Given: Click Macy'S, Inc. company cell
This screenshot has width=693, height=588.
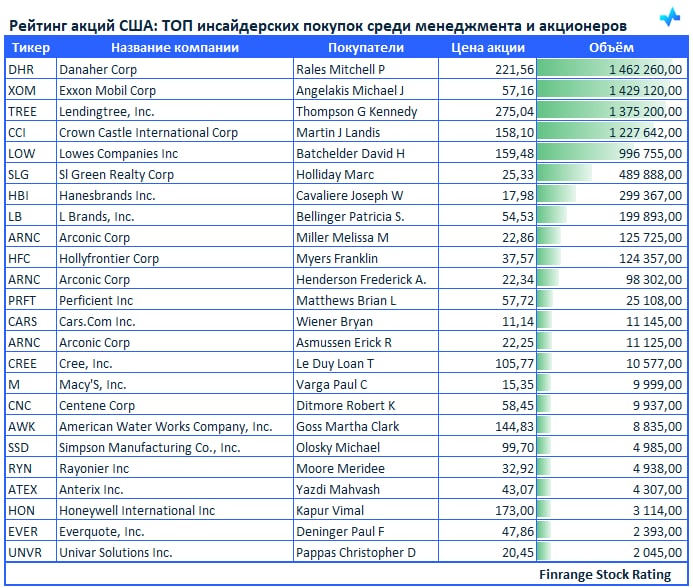Looking at the screenshot, I should click(x=175, y=384).
